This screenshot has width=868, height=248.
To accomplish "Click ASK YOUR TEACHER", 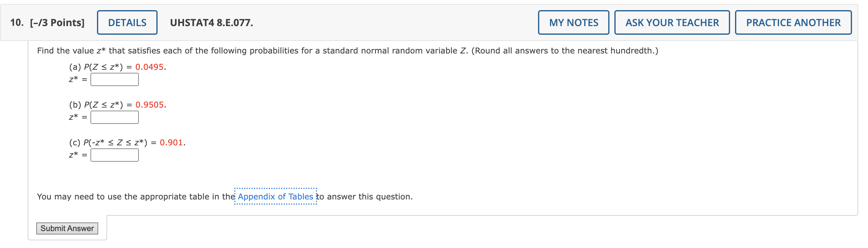I will (672, 22).
